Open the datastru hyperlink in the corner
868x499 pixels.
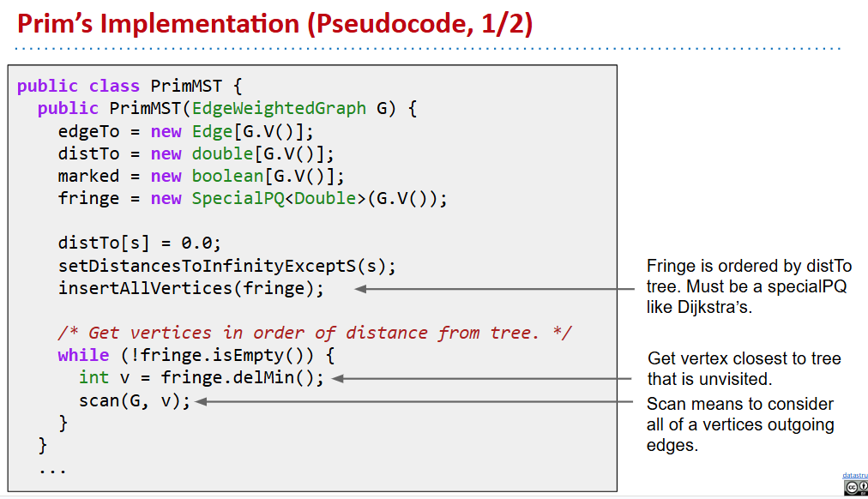point(854,475)
